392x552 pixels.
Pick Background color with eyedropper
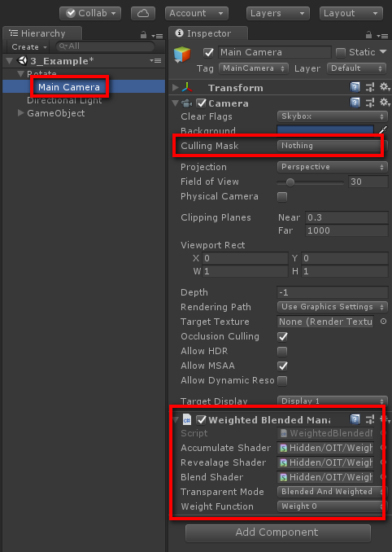coord(383,130)
